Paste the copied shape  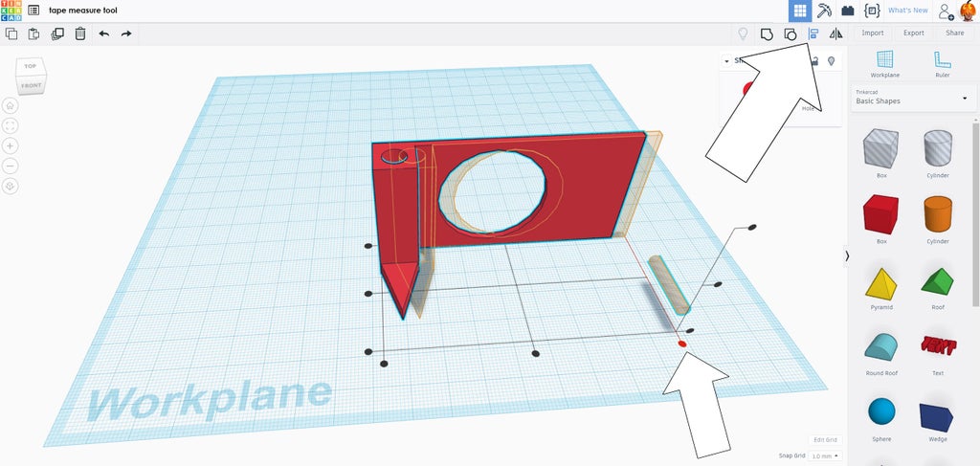click(33, 33)
